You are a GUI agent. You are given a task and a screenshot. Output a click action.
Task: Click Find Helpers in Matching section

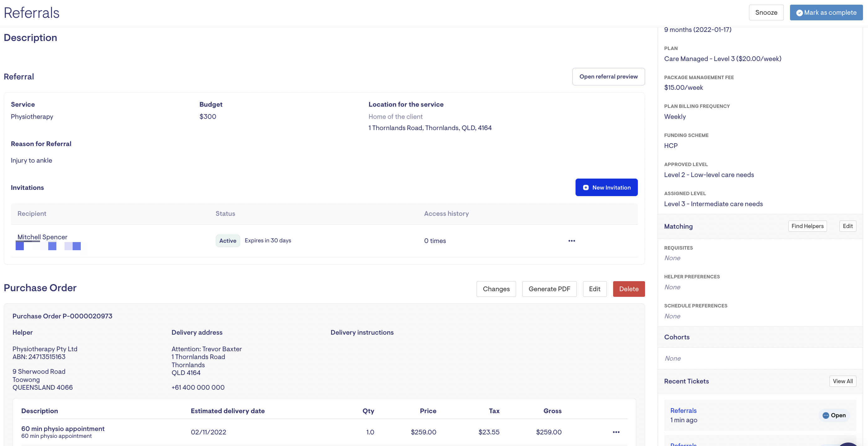(x=807, y=226)
